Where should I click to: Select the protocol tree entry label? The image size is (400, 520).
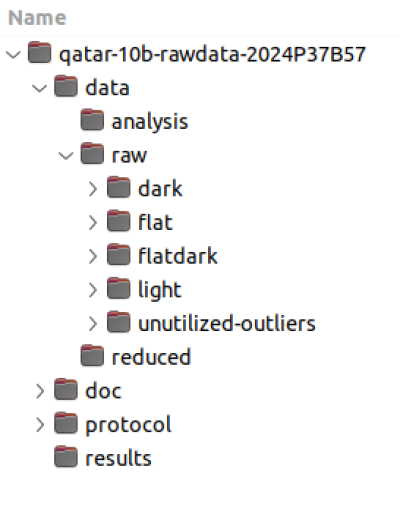tap(128, 425)
